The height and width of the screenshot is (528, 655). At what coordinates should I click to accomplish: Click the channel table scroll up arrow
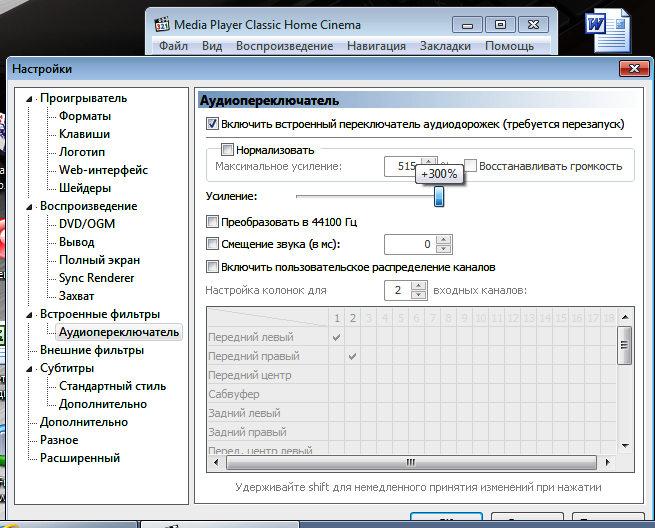pyautogui.click(x=625, y=317)
